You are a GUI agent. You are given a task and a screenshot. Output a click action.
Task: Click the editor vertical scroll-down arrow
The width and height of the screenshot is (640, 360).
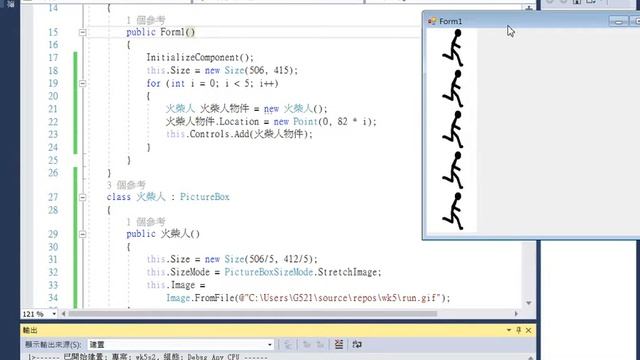tap(529, 303)
